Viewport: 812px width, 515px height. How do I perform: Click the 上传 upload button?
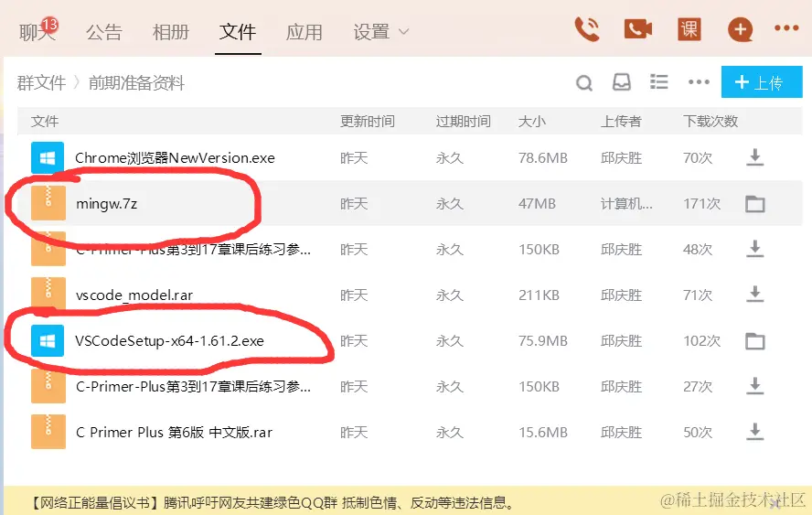[762, 81]
